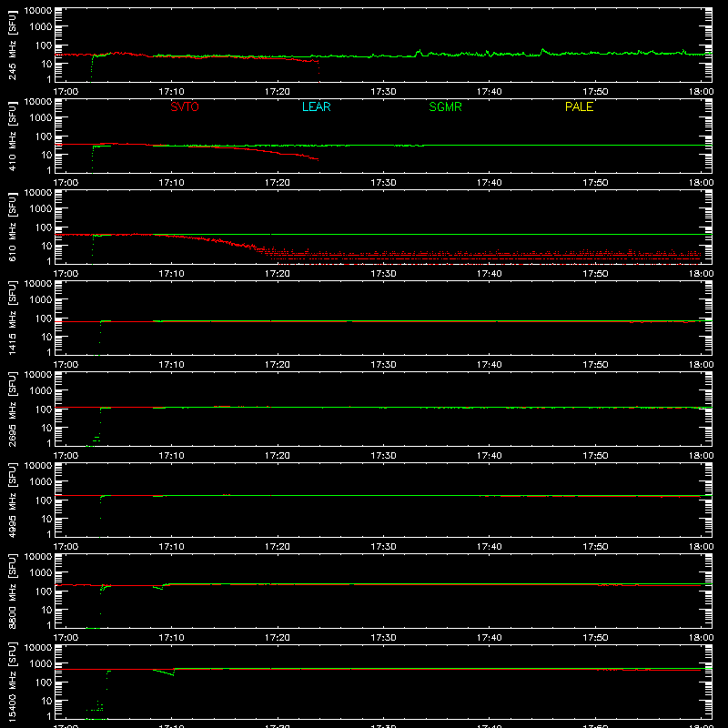The width and height of the screenshot is (728, 728).
Task: Select the 610 MHz [SFU] axis label
Action: click(12, 227)
